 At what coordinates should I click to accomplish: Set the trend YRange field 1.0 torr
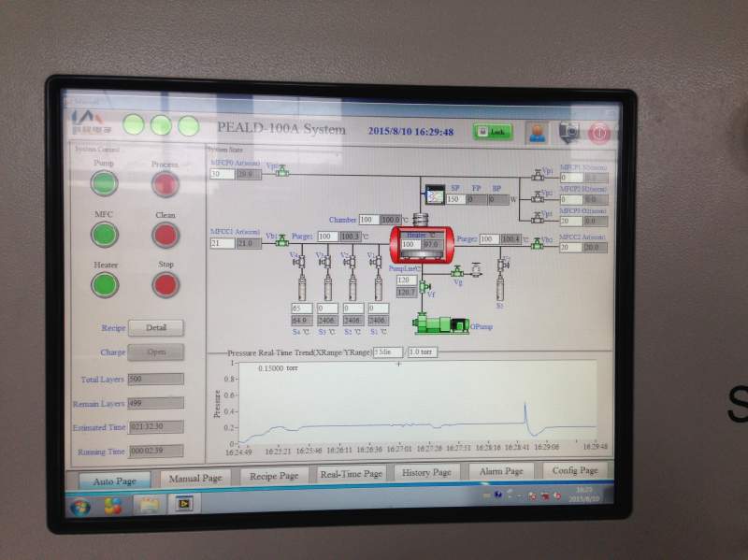[423, 352]
